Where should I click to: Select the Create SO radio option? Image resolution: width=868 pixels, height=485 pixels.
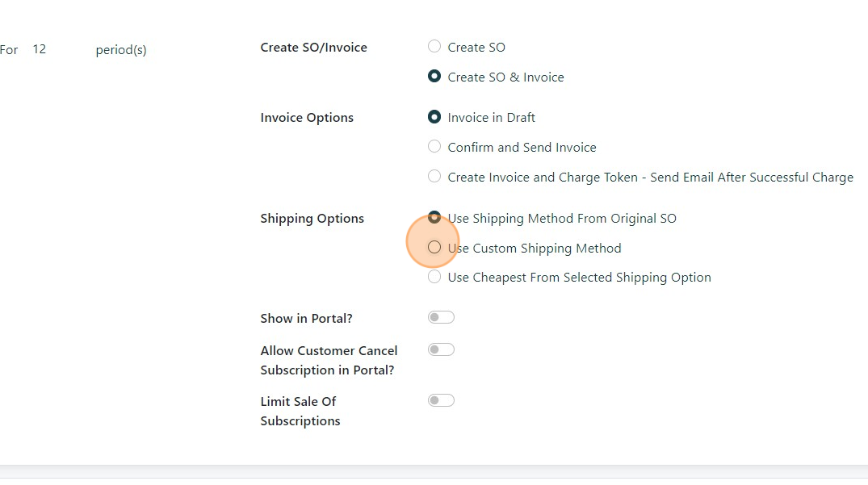click(x=434, y=47)
